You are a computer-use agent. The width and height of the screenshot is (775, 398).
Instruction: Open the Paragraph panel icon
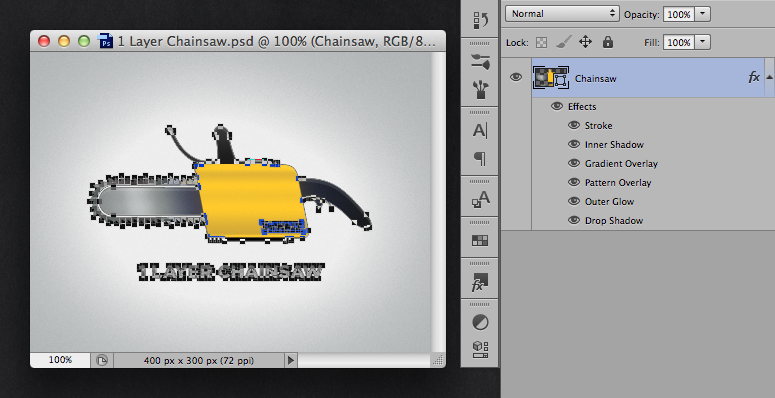point(480,159)
